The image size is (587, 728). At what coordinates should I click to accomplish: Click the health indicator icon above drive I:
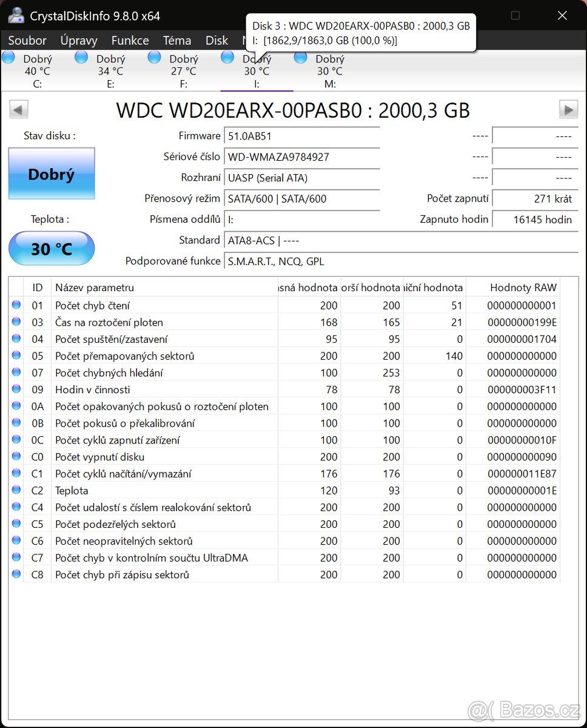pyautogui.click(x=227, y=56)
